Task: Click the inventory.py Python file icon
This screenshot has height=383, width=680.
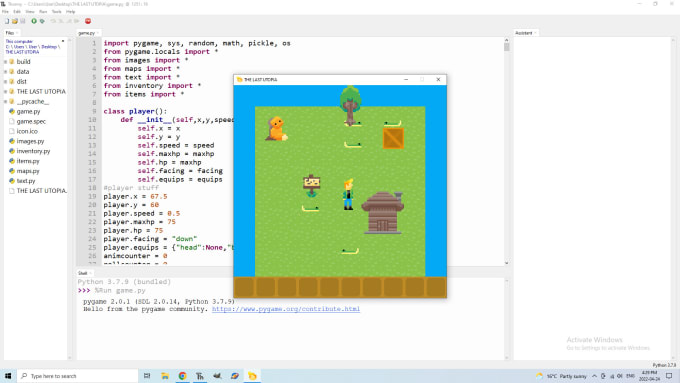Action: click(12, 151)
